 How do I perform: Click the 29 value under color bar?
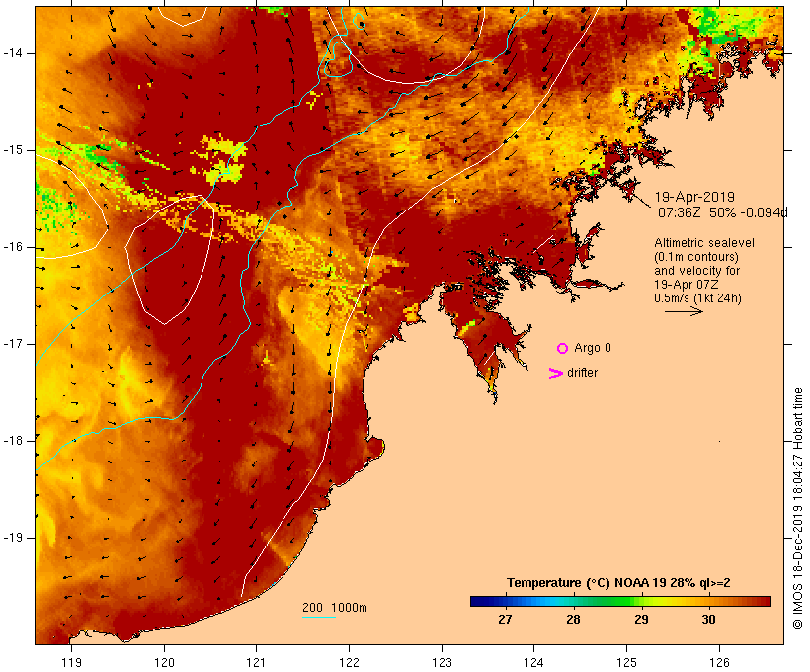[641, 620]
